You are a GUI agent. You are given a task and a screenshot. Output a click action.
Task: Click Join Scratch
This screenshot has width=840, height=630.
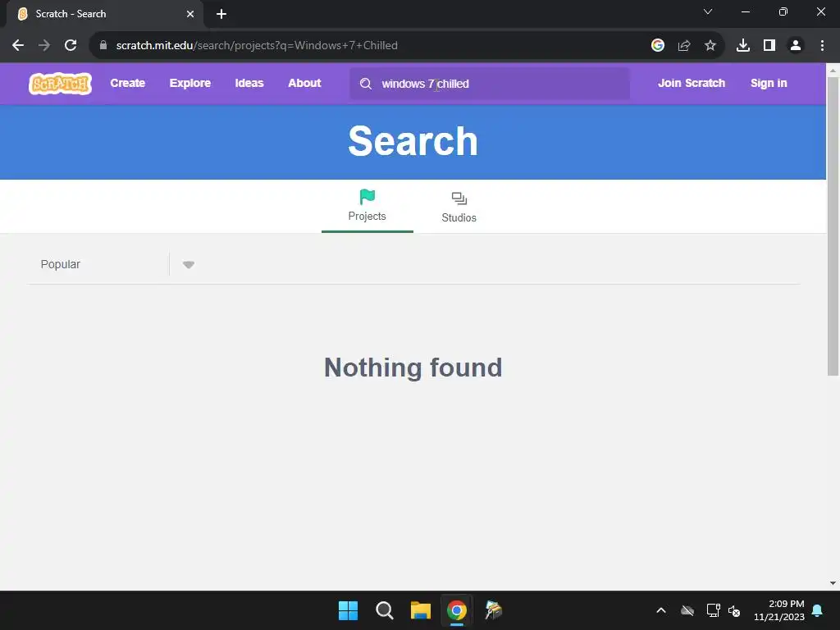[692, 83]
